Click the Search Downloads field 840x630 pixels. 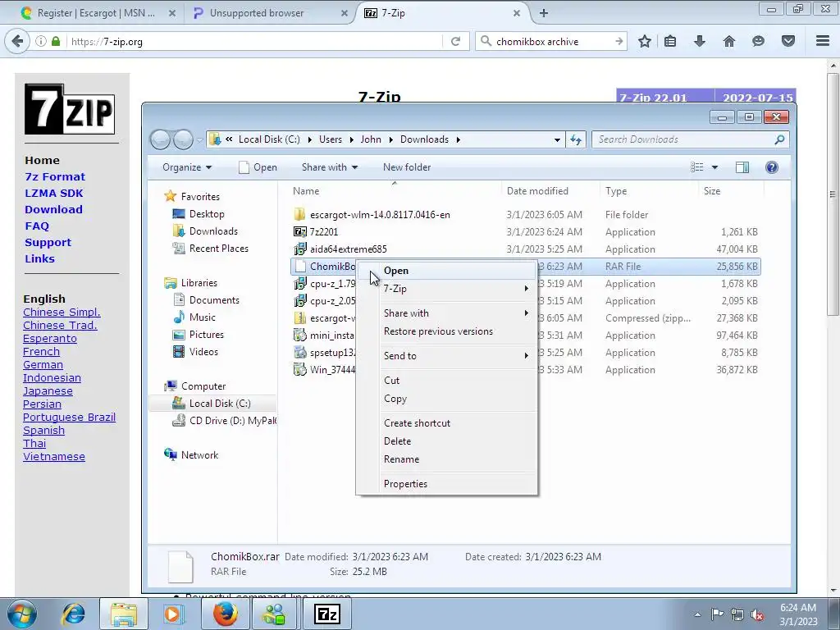(x=690, y=139)
